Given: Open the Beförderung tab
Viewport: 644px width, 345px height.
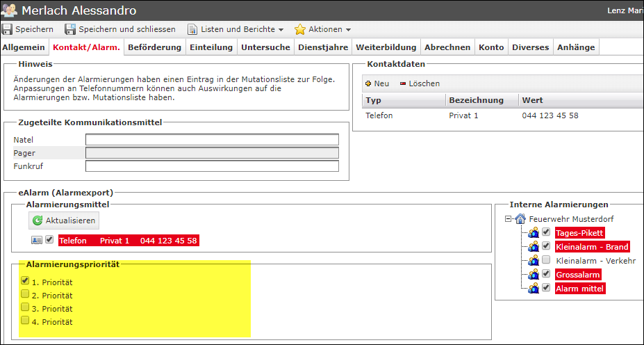Looking at the screenshot, I should (x=154, y=47).
